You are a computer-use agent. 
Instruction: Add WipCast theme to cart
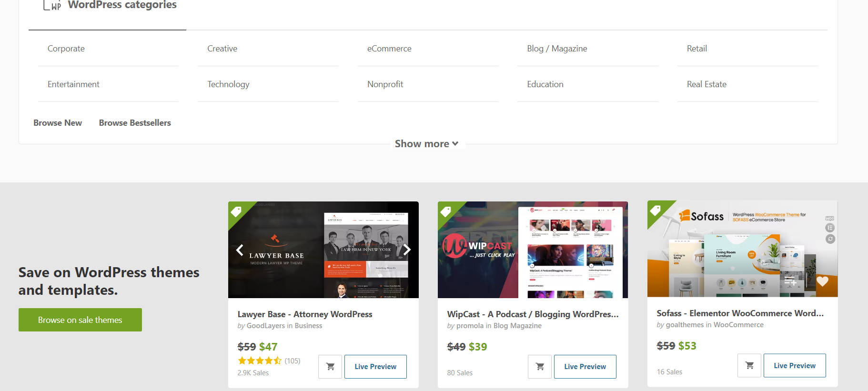pos(540,367)
